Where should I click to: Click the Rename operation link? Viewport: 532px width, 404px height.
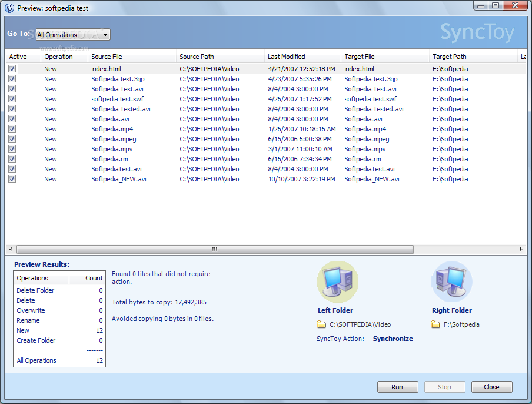(28, 320)
